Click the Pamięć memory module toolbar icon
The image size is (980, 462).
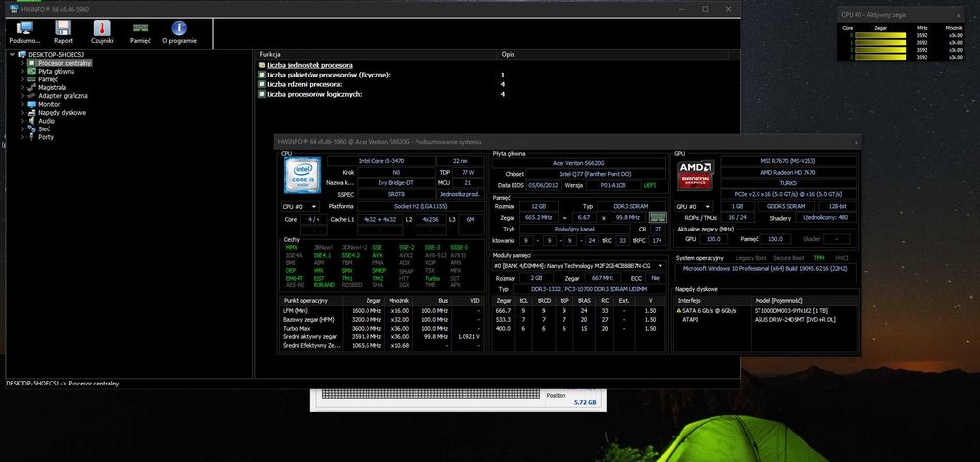tap(140, 27)
